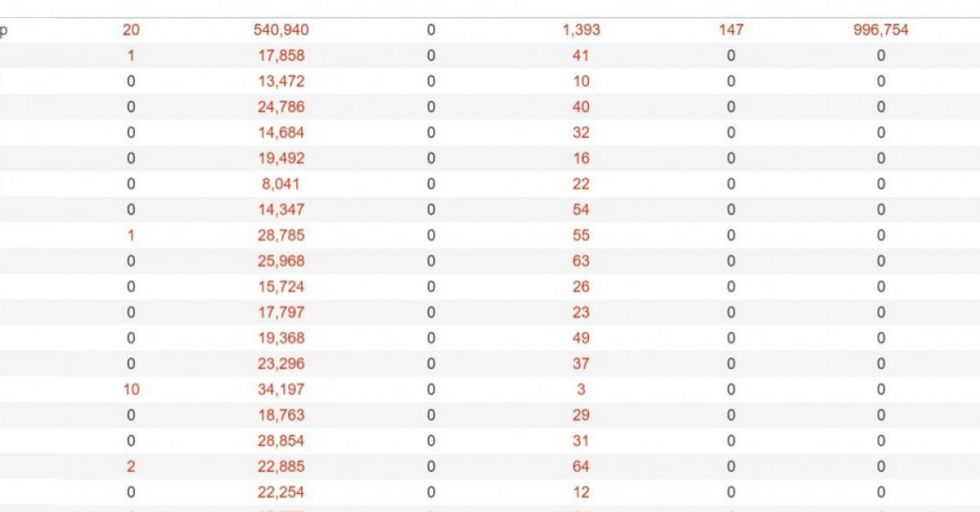Click the 34,197 link
Image resolution: width=980 pixels, height=512 pixels.
281,390
